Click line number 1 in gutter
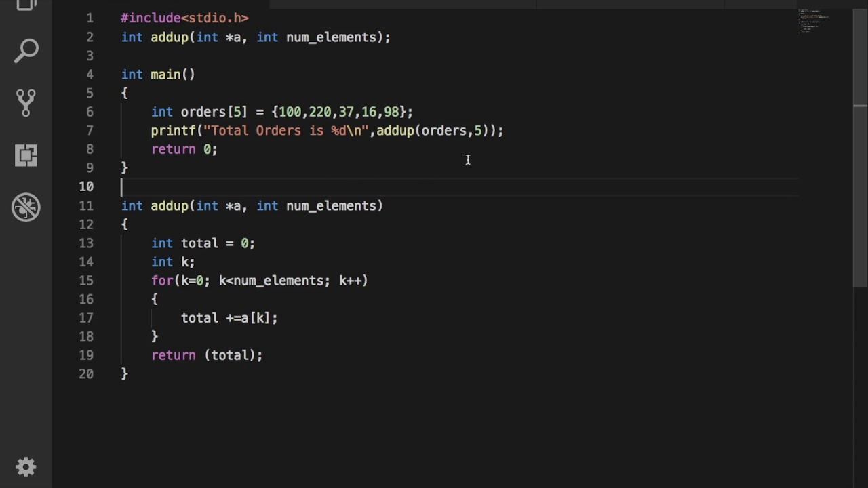 coord(90,18)
